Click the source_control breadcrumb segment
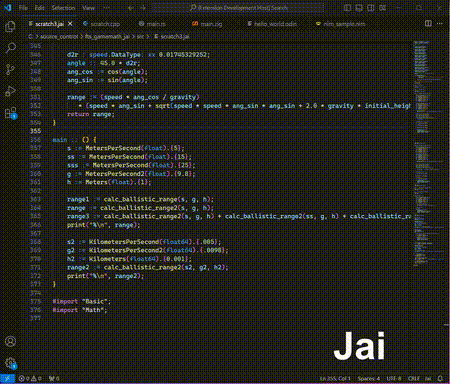This screenshot has width=450, height=384. (59, 37)
